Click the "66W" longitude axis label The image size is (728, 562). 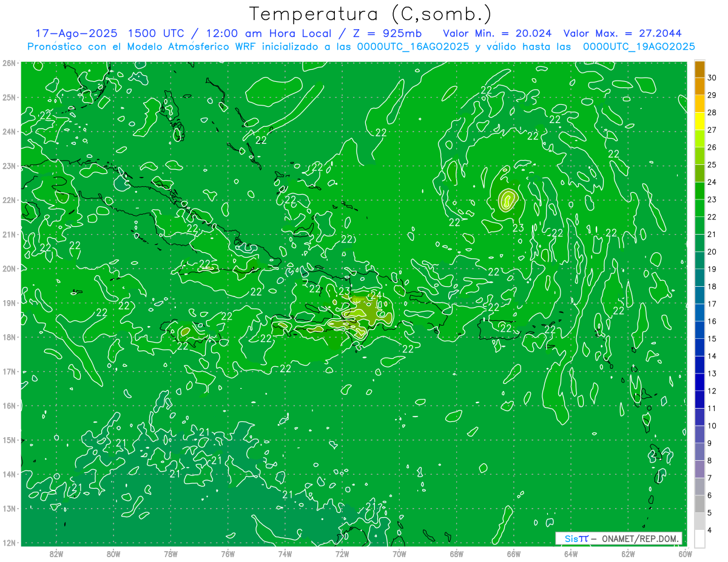[514, 554]
